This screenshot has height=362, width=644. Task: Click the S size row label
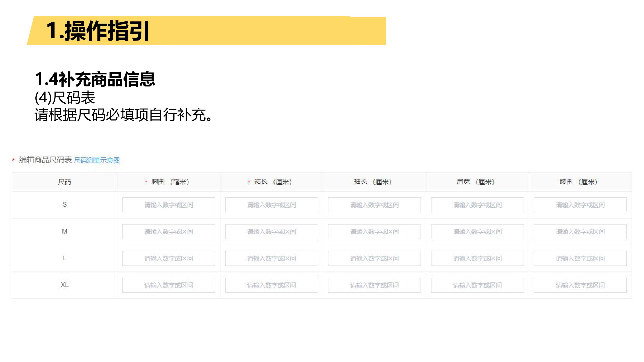pyautogui.click(x=64, y=205)
